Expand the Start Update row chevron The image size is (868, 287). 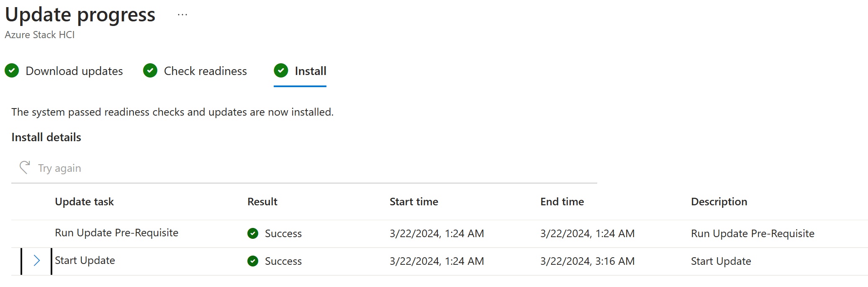[x=37, y=261]
